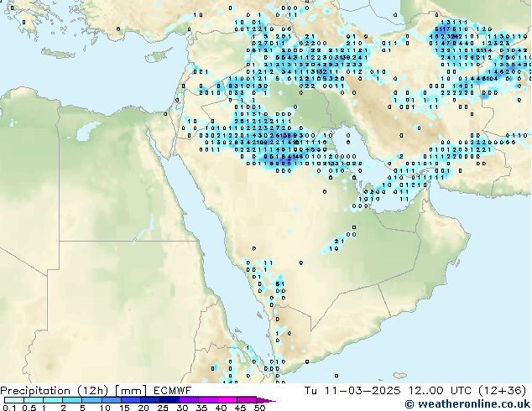Click the '12..00 UTC' time text

(440, 391)
